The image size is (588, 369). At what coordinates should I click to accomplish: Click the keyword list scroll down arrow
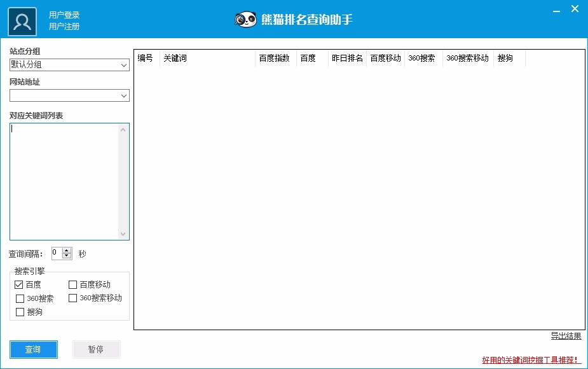(123, 234)
